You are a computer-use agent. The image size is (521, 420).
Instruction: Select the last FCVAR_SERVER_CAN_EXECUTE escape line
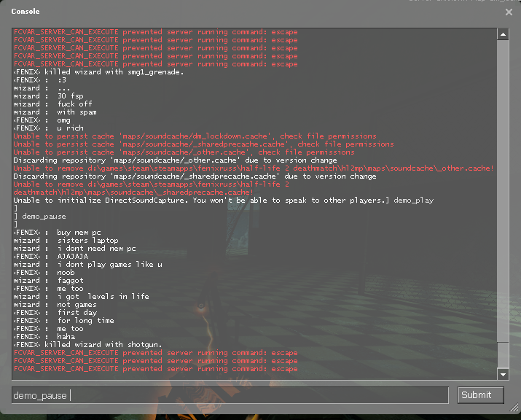pyautogui.click(x=155, y=369)
